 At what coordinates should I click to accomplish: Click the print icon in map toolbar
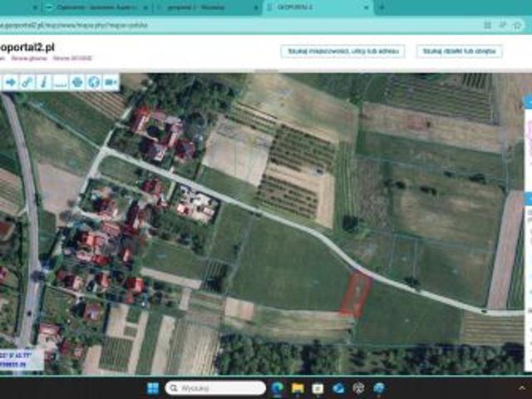pos(77,82)
